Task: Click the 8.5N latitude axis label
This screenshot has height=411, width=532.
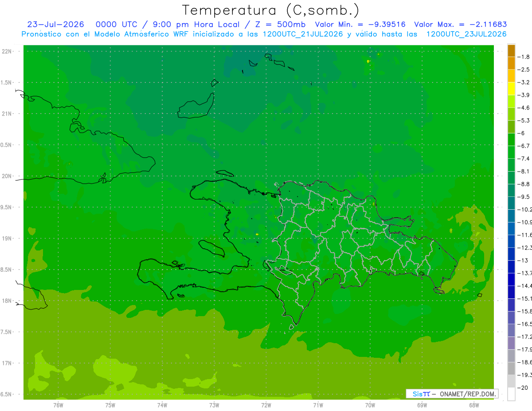Action: tap(6, 270)
